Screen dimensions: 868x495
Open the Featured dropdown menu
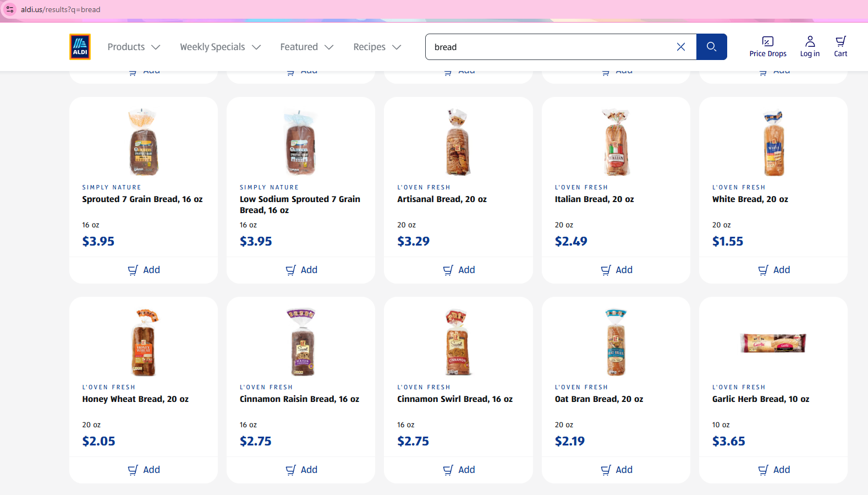[x=306, y=47]
